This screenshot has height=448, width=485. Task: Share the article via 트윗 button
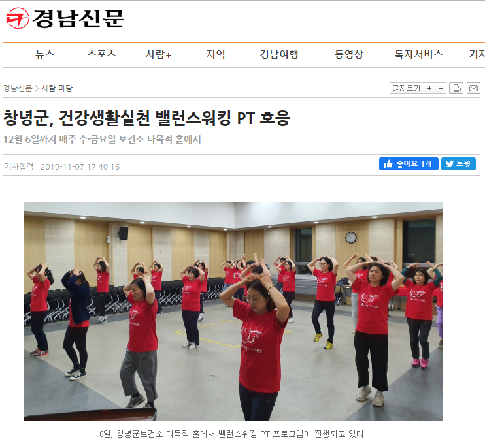(x=458, y=164)
